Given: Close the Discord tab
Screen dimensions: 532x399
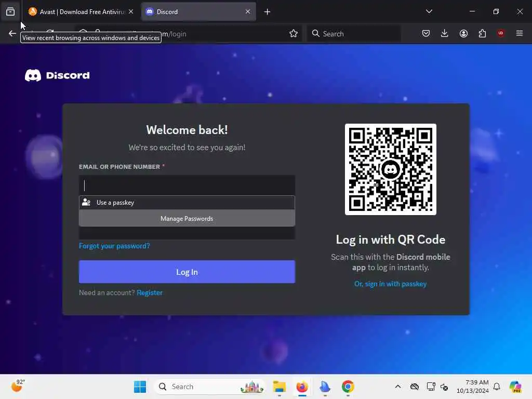Looking at the screenshot, I should (248, 12).
